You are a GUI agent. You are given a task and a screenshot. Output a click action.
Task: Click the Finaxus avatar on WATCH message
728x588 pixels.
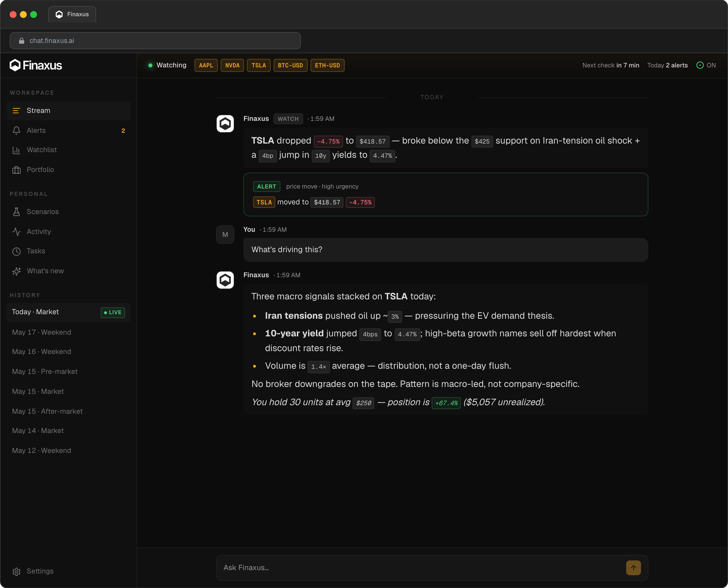pyautogui.click(x=225, y=124)
